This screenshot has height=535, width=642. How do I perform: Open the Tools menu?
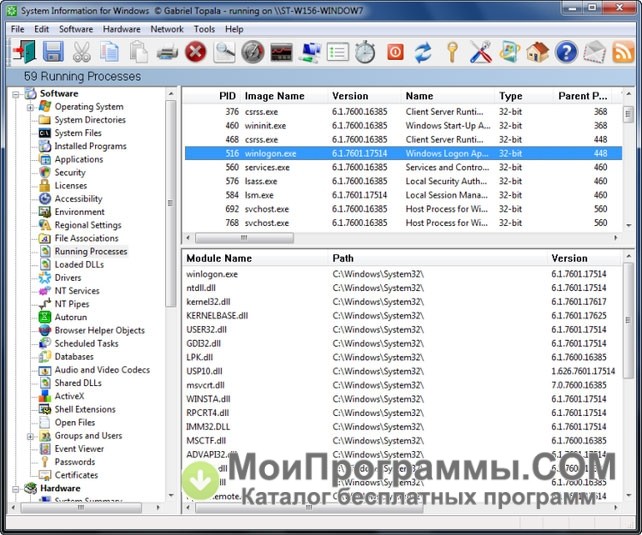[x=204, y=29]
